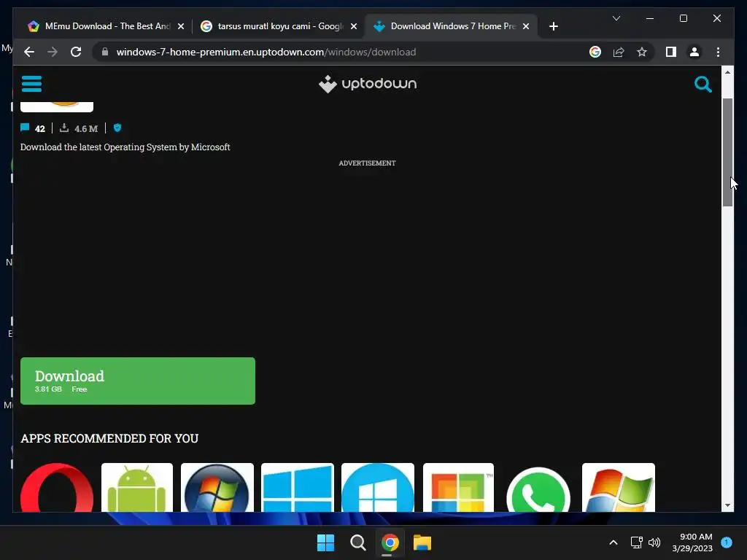This screenshot has height=560, width=747.
Task: Bookmark this page with the star icon
Action: click(642, 52)
